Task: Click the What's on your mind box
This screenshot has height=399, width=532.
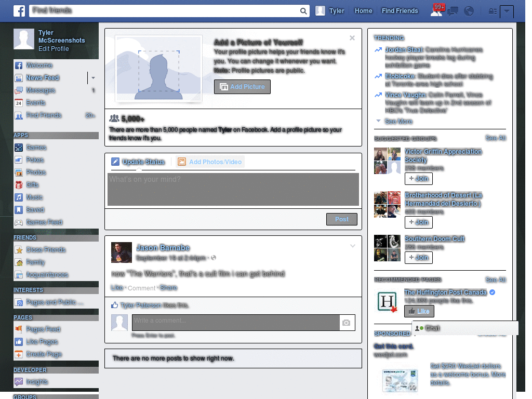Action: 233,189
